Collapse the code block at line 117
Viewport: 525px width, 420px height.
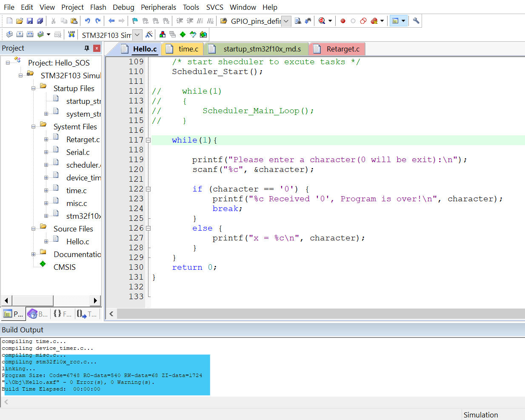tap(148, 140)
